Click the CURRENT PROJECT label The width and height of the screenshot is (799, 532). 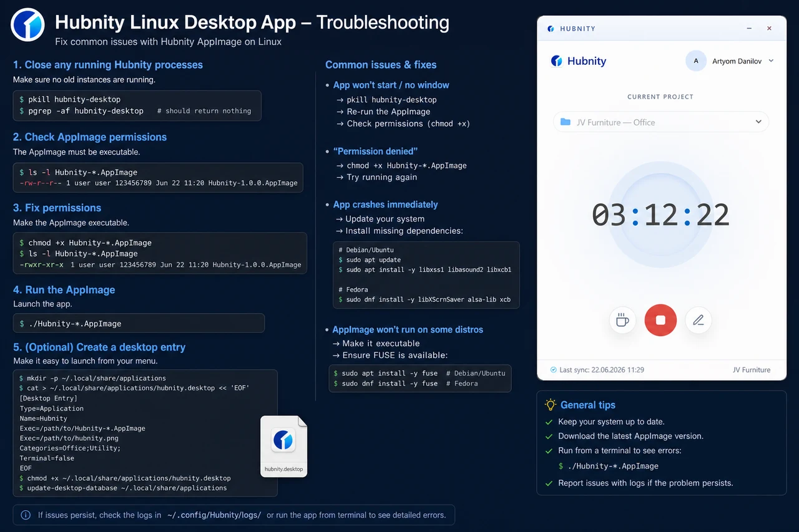(x=660, y=97)
